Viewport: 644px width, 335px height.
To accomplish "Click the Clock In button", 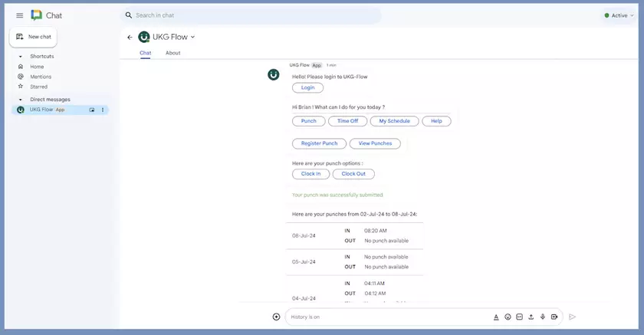I will 311,174.
